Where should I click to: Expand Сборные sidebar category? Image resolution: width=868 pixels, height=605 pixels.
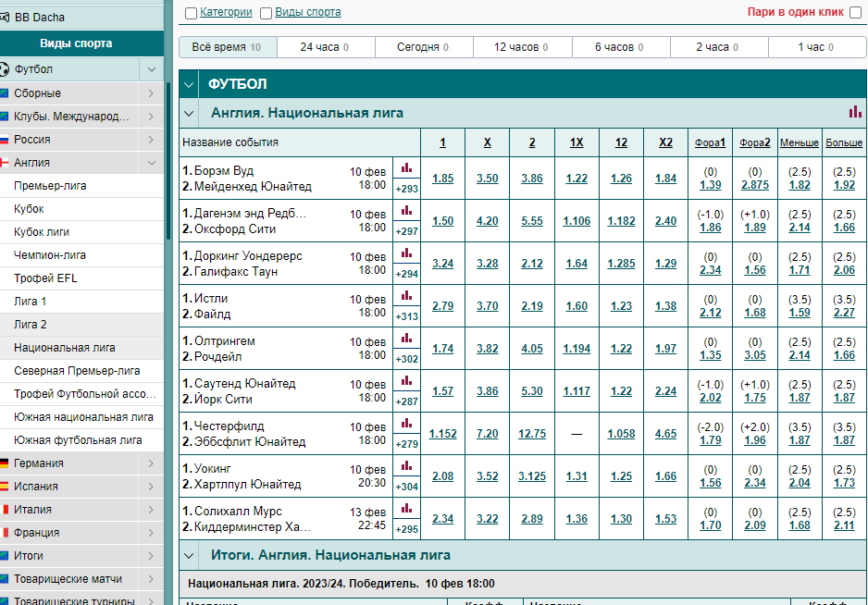(151, 93)
